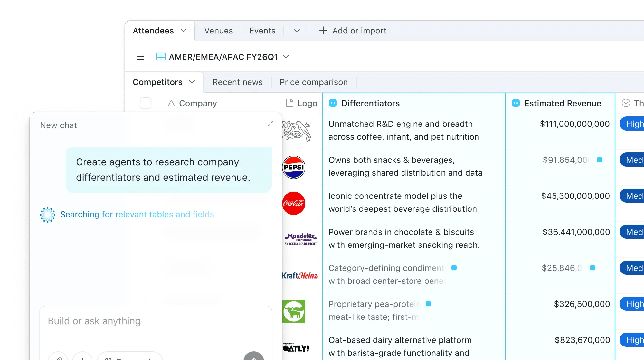Click the Iconic concentrate model cell

click(414, 203)
